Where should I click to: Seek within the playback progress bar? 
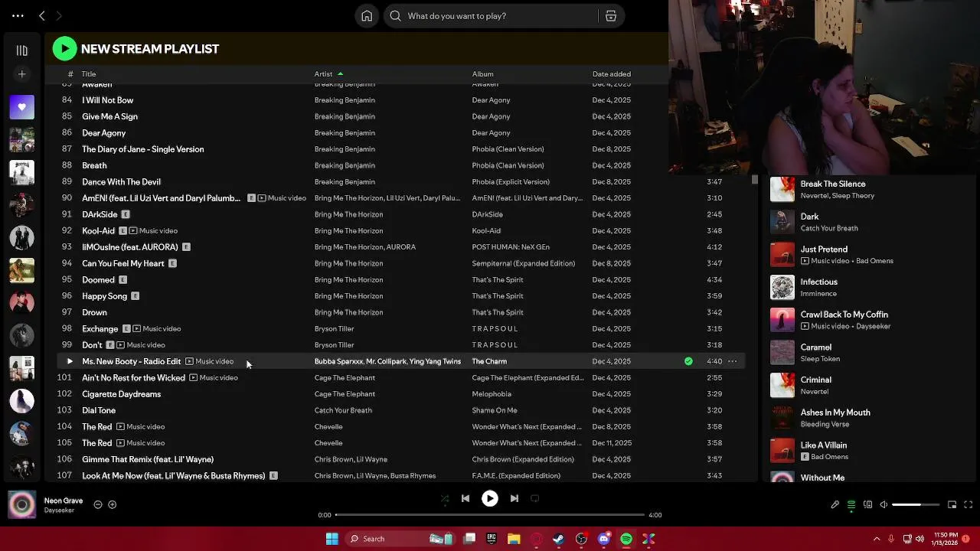(490, 515)
